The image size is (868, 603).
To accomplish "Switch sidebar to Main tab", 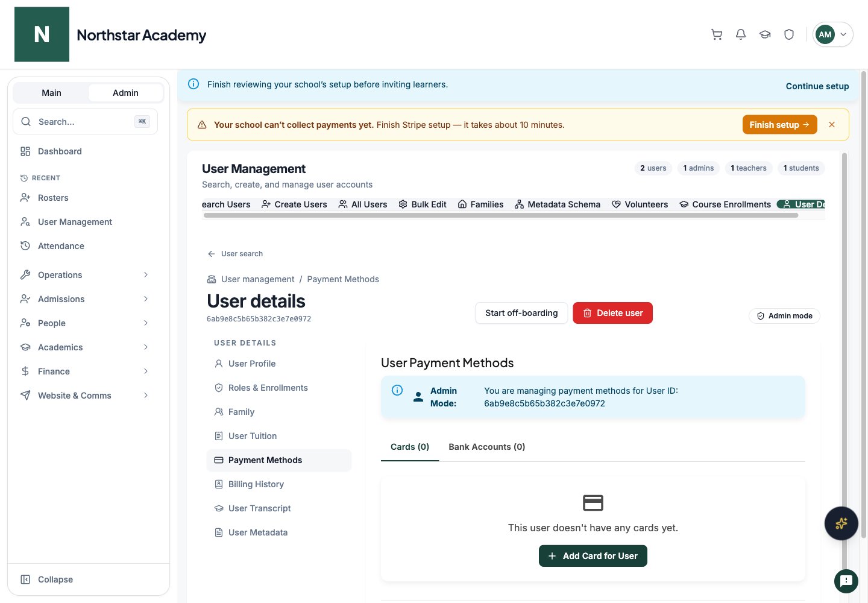I will pyautogui.click(x=51, y=92).
